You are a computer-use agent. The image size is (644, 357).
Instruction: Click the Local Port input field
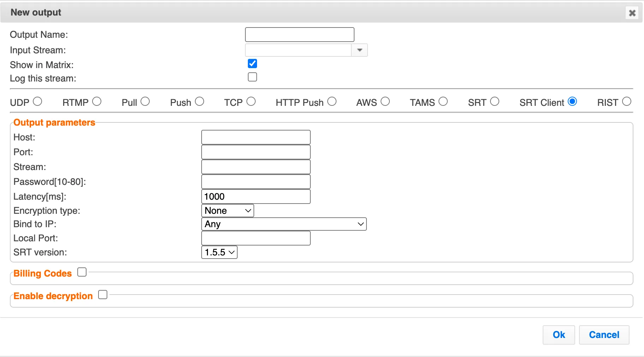click(x=256, y=238)
